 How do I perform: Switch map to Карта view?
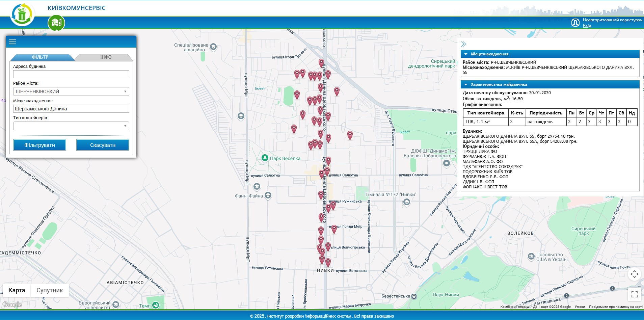point(17,290)
